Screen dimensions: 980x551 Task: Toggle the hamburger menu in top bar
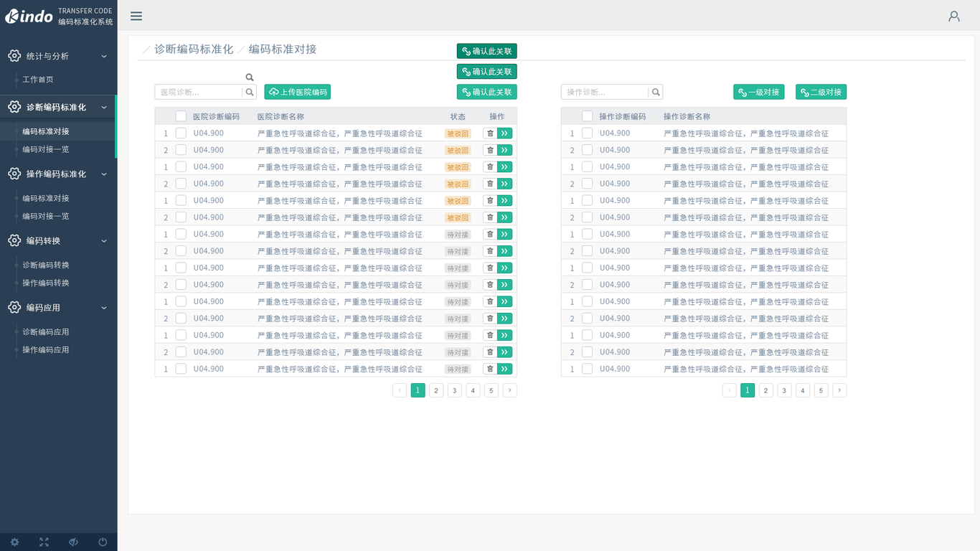(x=136, y=16)
